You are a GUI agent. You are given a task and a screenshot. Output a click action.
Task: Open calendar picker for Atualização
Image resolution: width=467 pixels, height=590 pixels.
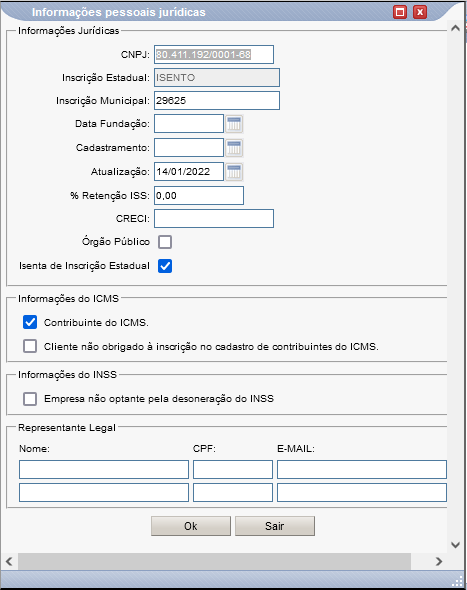click(x=234, y=172)
